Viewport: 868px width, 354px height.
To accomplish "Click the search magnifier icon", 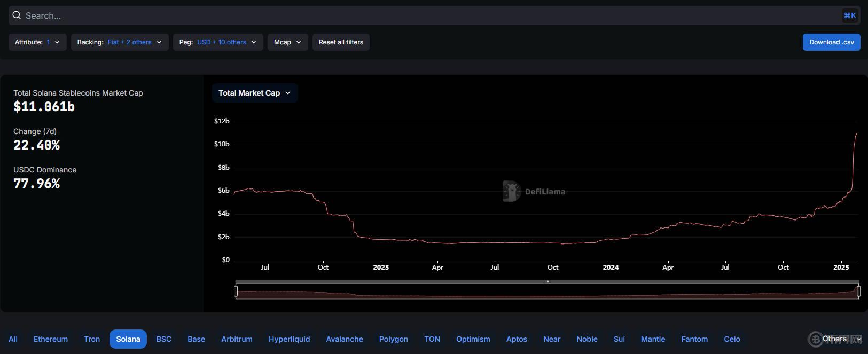I will (17, 15).
